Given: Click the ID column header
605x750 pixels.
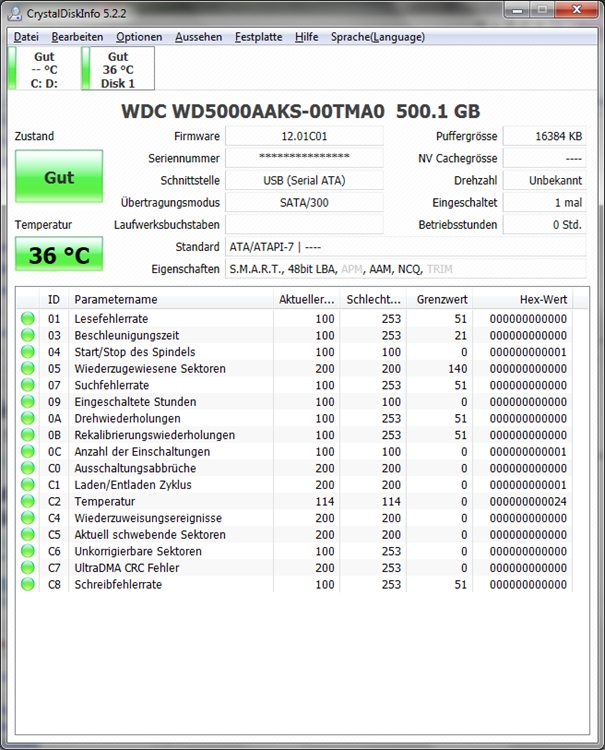Looking at the screenshot, I should (54, 299).
